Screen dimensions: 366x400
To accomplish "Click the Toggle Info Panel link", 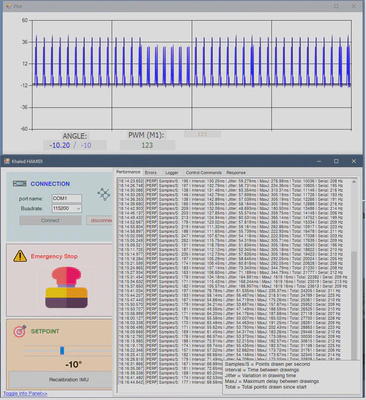I will pyautogui.click(x=25, y=394).
